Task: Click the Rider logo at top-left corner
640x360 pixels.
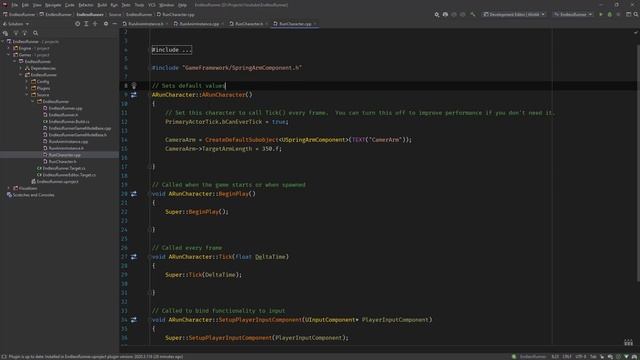Action: tap(5, 5)
